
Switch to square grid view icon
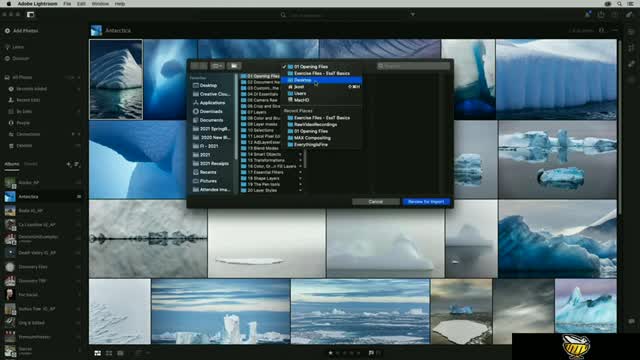pyautogui.click(x=109, y=353)
